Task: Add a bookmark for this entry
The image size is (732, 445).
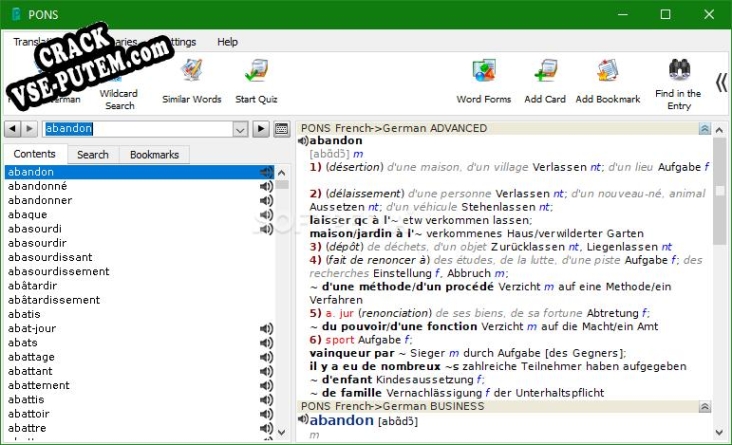Action: 607,80
